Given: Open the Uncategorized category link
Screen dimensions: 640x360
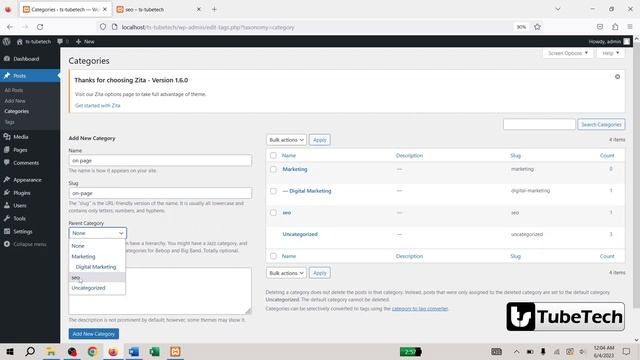Looking at the screenshot, I should (300, 234).
